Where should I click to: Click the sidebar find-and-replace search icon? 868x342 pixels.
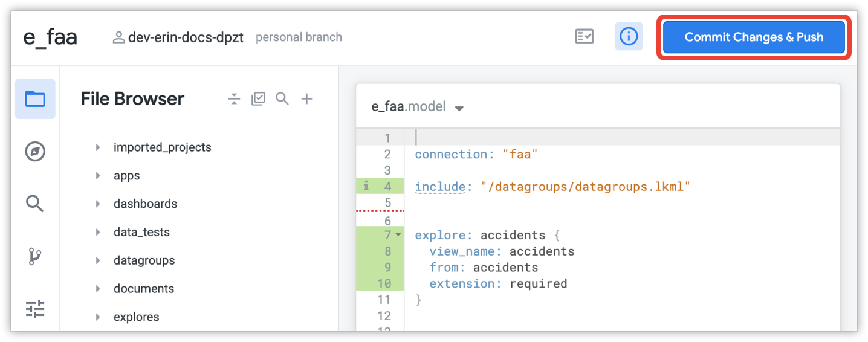(x=35, y=204)
